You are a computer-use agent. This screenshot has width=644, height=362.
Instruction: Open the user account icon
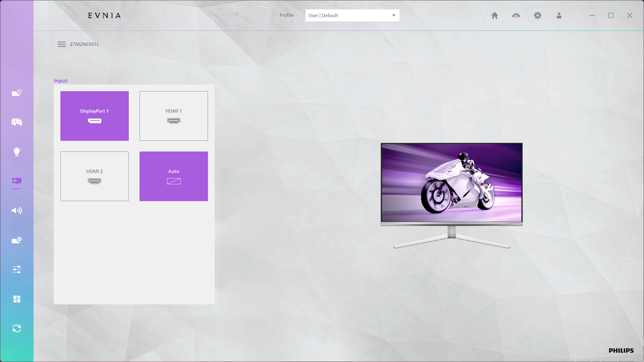(x=559, y=15)
